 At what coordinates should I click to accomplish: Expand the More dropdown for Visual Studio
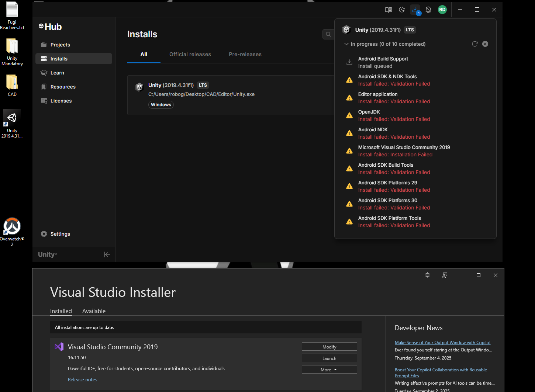(329, 370)
